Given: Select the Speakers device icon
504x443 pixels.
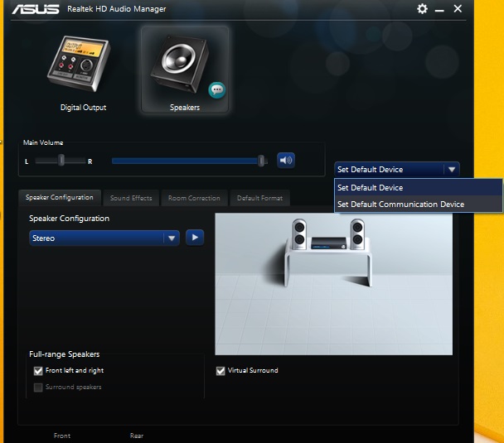Looking at the screenshot, I should coord(179,64).
